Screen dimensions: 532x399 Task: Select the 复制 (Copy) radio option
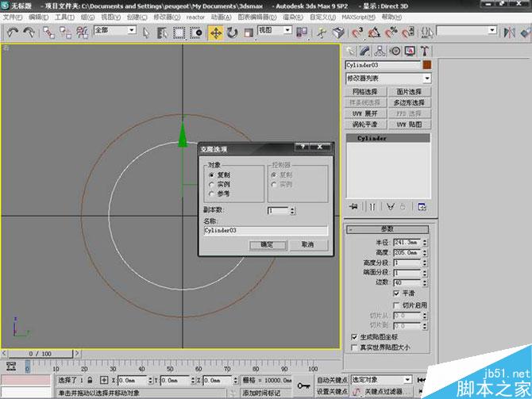(211, 175)
